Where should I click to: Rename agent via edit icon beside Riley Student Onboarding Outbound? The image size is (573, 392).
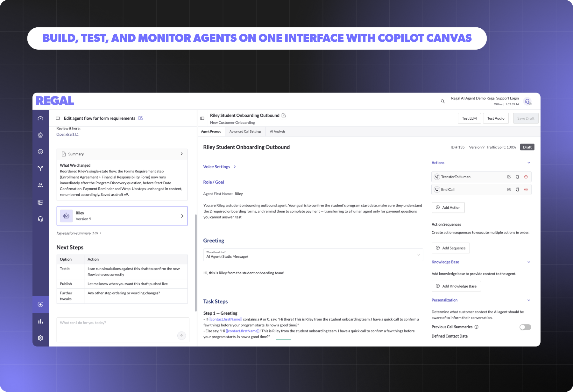click(284, 115)
